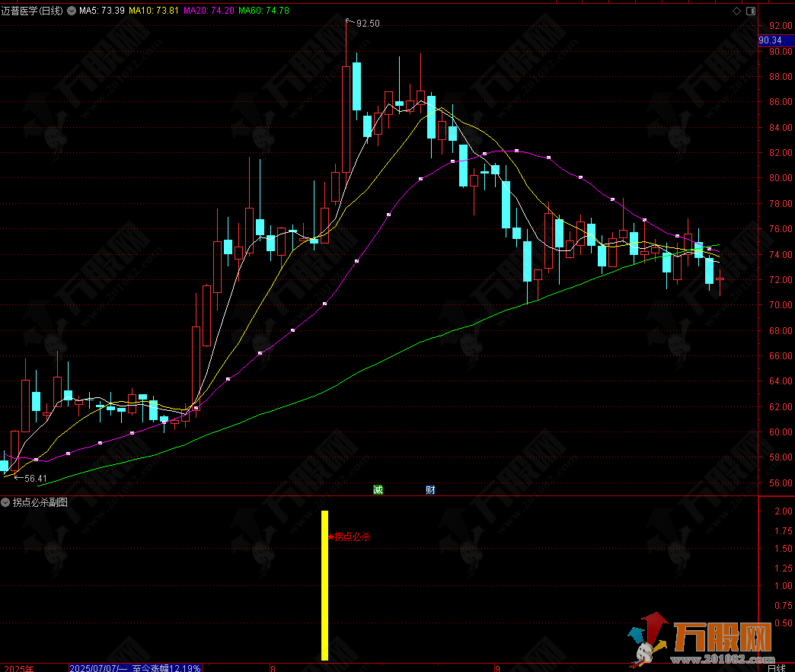This screenshot has height=672, width=795.
Task: Click the panel layout icon at top right
Action: (x=750, y=11)
